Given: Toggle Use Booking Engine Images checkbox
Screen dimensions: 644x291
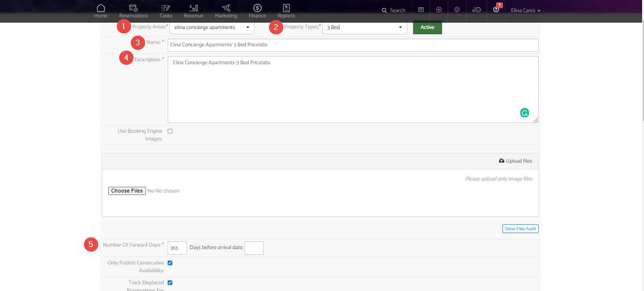Looking at the screenshot, I should click(170, 131).
